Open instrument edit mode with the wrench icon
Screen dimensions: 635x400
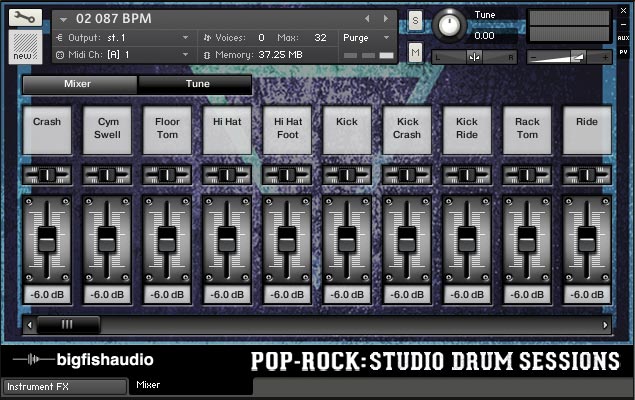click(x=25, y=18)
